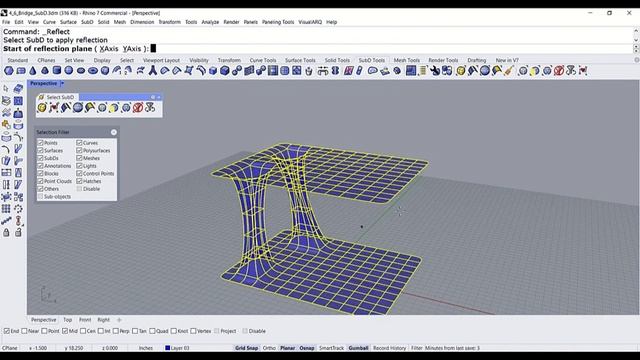Choose the SubD cylinder primitive icon
The height and width of the screenshot is (360, 640).
57,71
